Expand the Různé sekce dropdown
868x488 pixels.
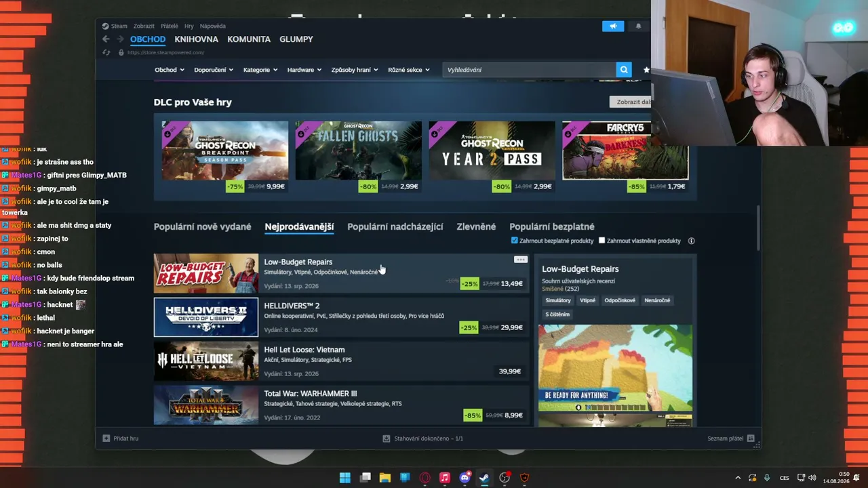tap(409, 70)
